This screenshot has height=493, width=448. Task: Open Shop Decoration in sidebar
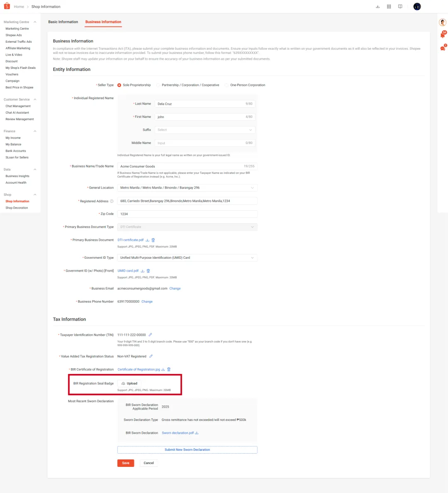17,208
